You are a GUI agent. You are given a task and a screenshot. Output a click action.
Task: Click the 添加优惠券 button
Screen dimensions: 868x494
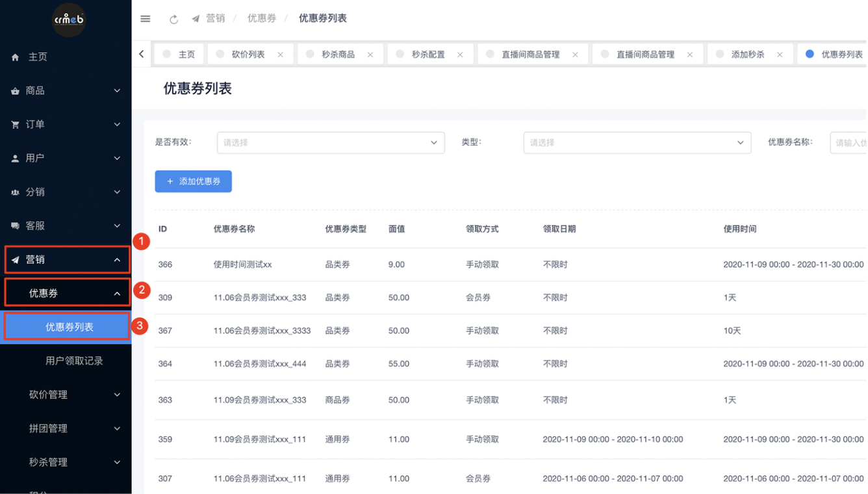[x=194, y=181]
